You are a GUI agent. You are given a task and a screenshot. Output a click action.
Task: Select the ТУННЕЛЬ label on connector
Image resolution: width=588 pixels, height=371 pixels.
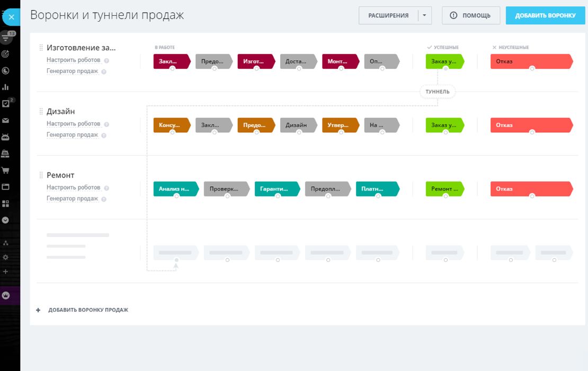[437, 92]
